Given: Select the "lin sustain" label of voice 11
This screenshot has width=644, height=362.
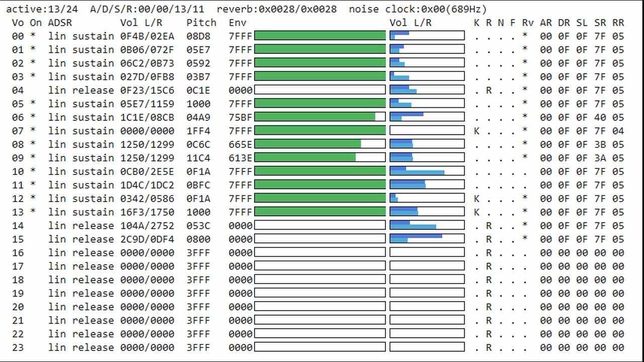Looking at the screenshot, I should [x=81, y=185].
